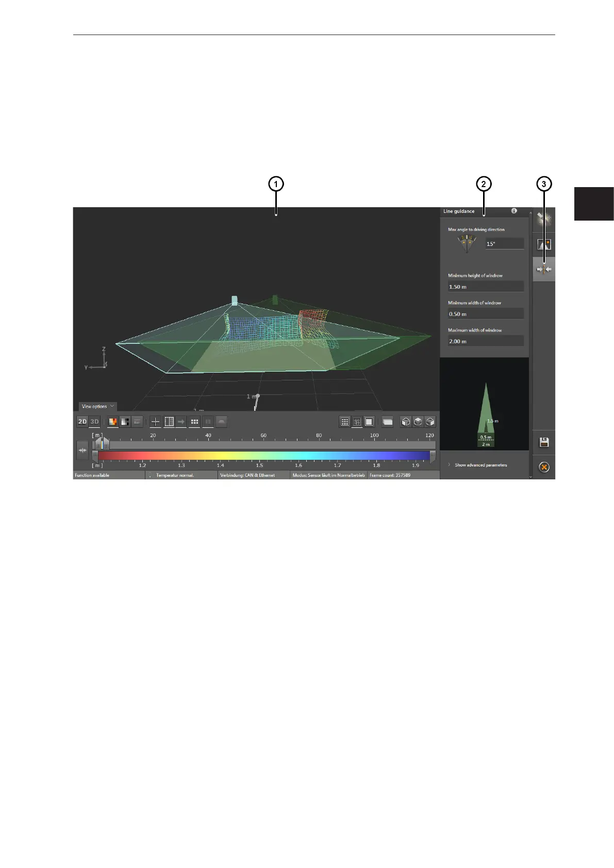Select the grayscale amplitude image display icon
The width and height of the screenshot is (614, 868).
point(125,422)
